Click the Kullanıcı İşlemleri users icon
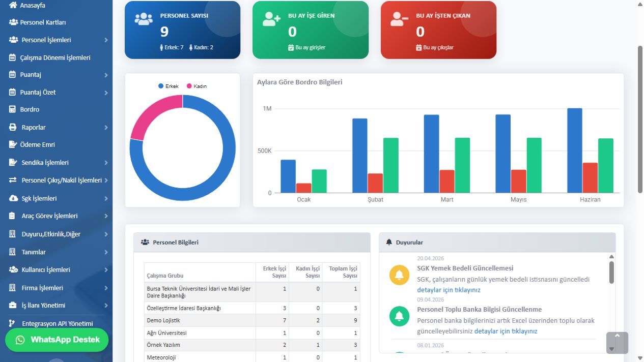This screenshot has height=362, width=644. pos(13,269)
